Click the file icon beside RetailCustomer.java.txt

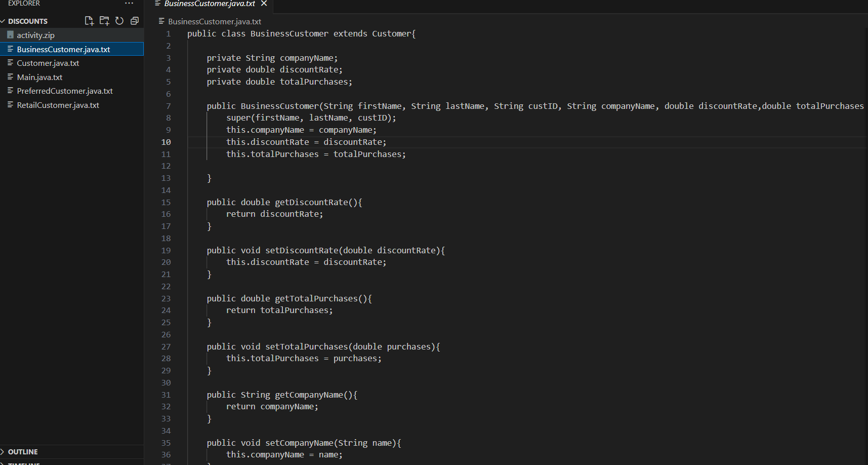pos(10,105)
